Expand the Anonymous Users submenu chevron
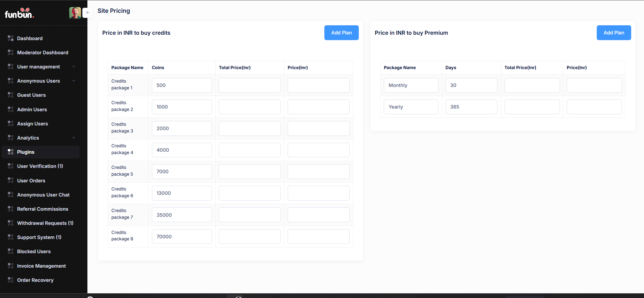 pos(74,81)
